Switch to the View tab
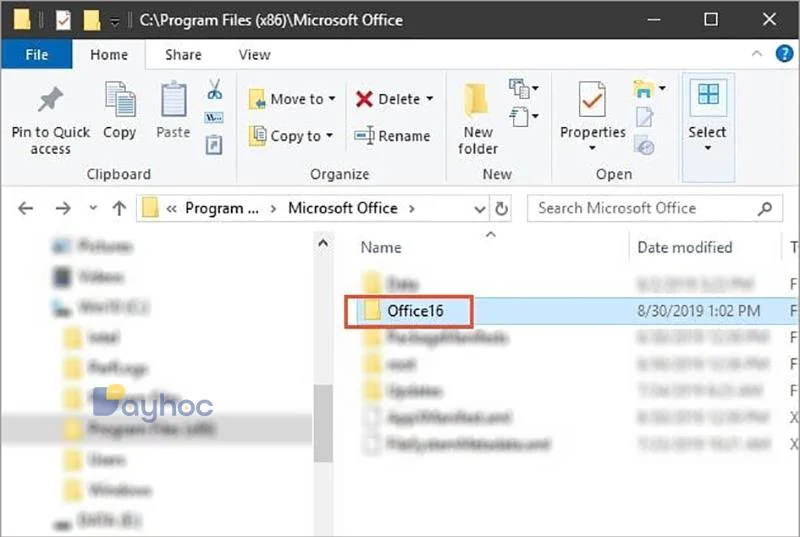 click(255, 55)
